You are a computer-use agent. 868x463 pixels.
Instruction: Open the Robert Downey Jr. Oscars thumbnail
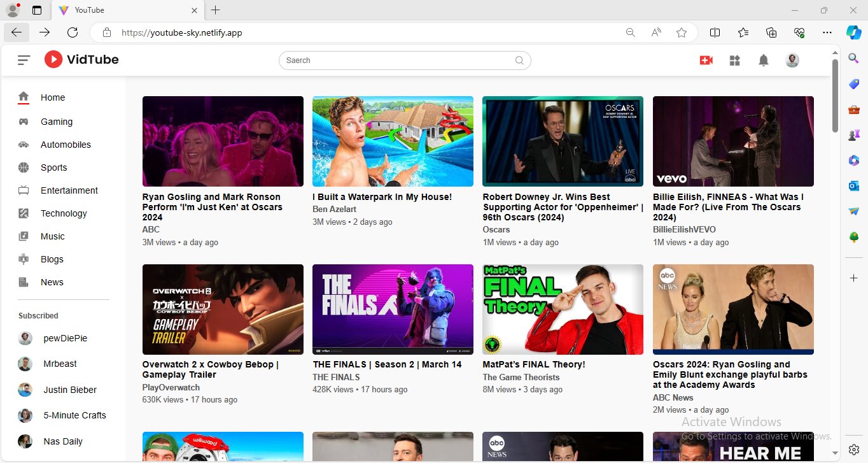tap(563, 141)
